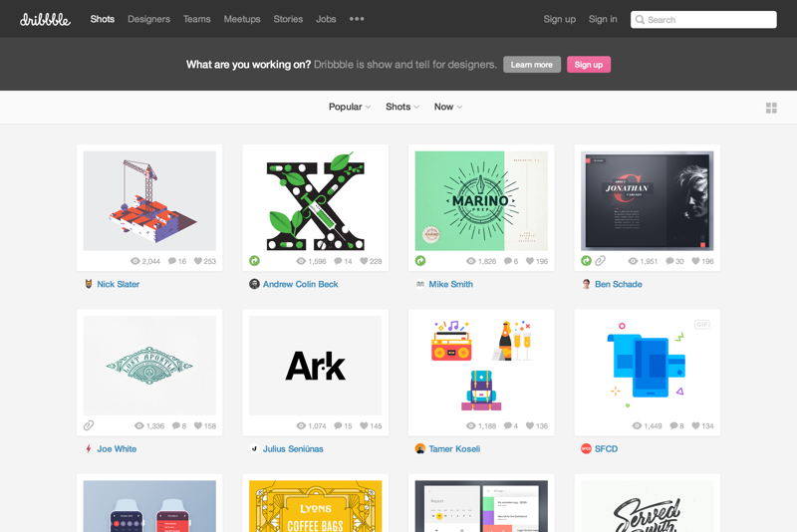Screen dimensions: 797x532
Task: Click the heart icon on Tamer Koseli's shot
Action: (530, 425)
